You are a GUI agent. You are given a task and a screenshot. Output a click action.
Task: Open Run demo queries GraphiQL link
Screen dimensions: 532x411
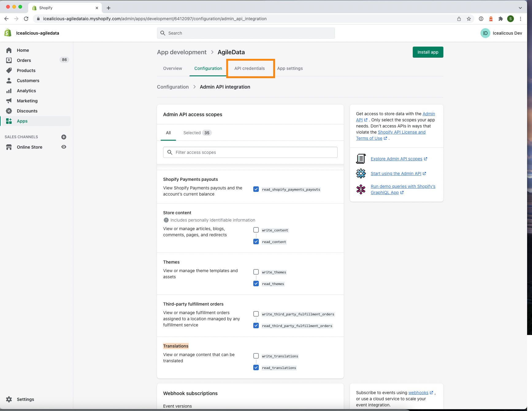click(403, 189)
